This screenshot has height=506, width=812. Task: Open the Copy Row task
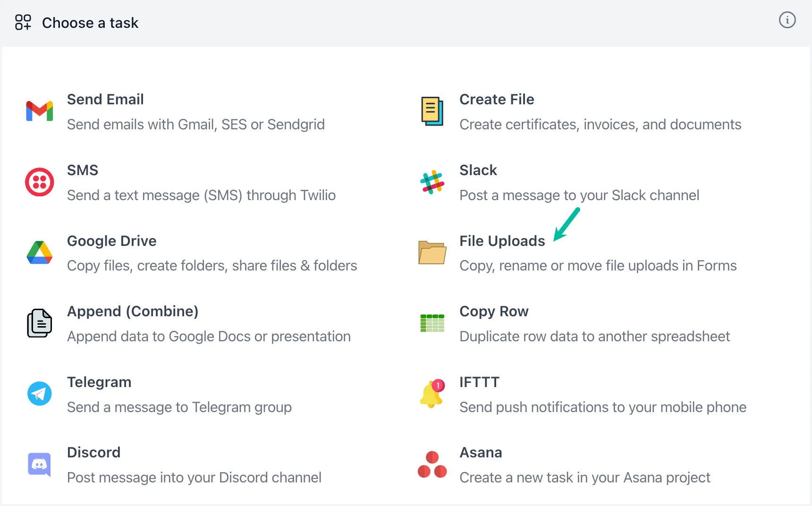click(494, 311)
